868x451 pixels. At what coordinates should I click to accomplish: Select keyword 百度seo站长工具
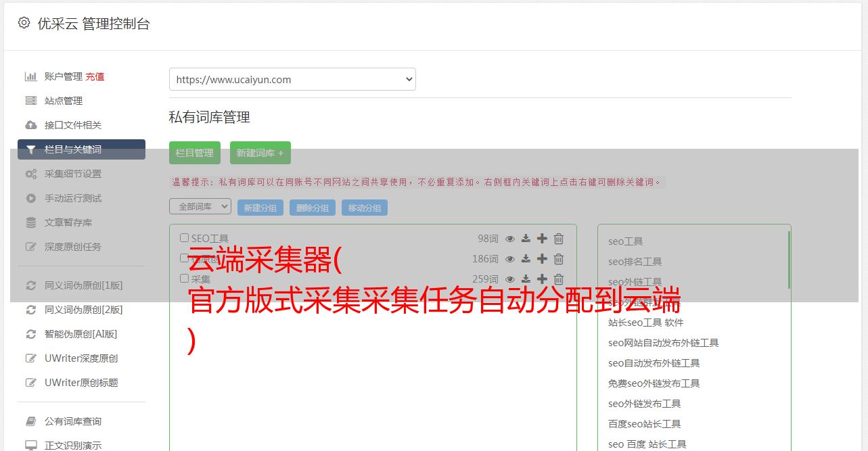[x=644, y=424]
